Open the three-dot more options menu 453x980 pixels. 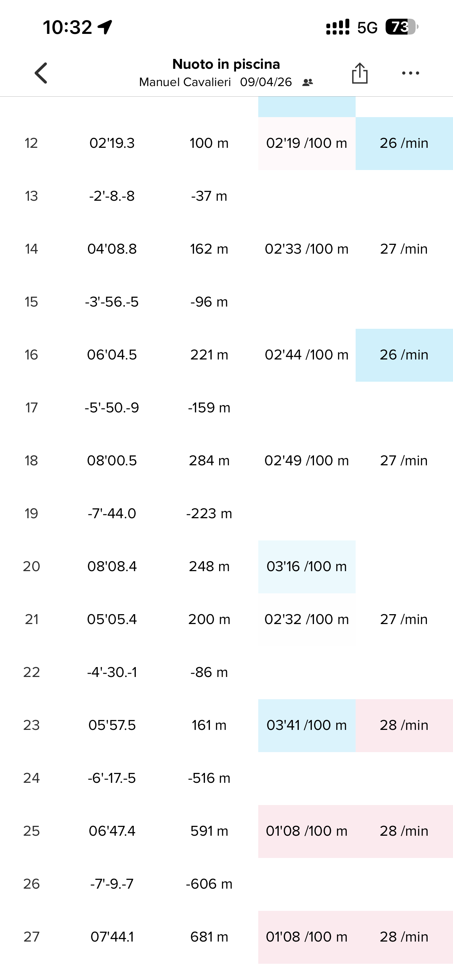click(410, 73)
